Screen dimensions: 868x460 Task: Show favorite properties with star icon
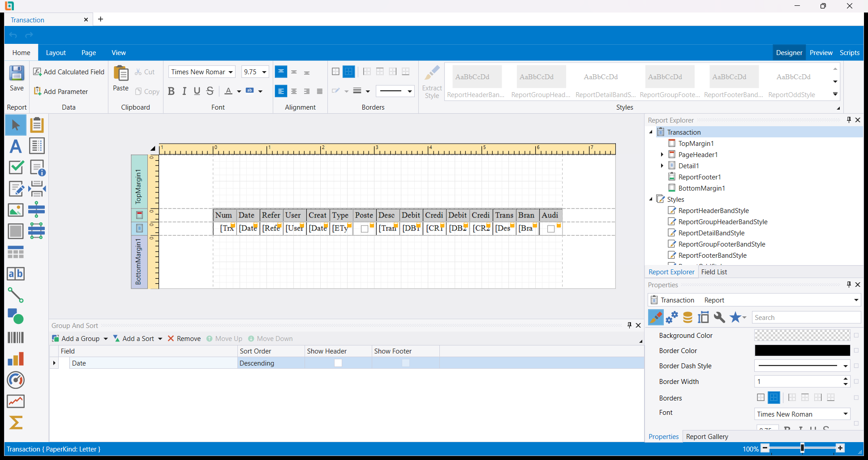click(735, 317)
